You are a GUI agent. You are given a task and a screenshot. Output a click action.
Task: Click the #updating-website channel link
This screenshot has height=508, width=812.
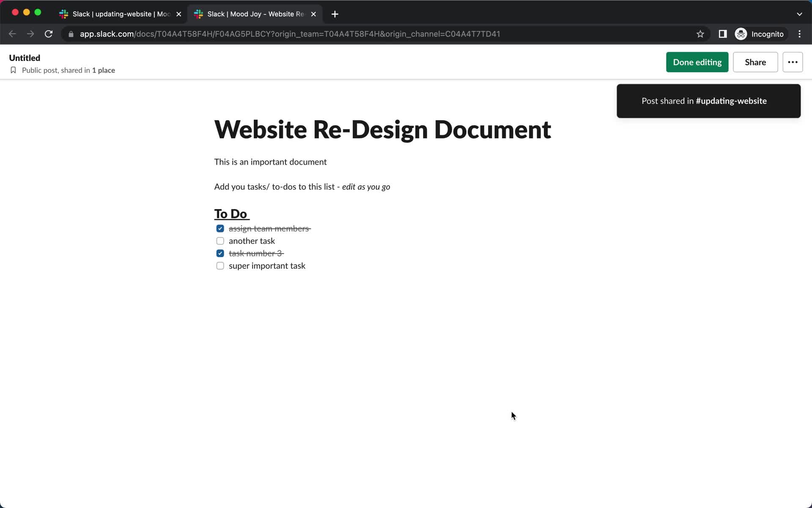click(x=731, y=101)
